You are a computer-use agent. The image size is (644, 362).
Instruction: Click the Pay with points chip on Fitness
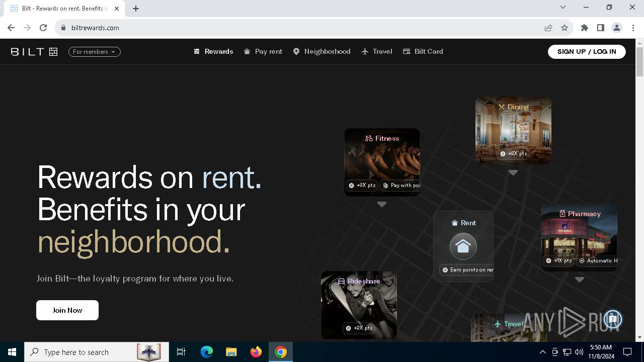[400, 186]
